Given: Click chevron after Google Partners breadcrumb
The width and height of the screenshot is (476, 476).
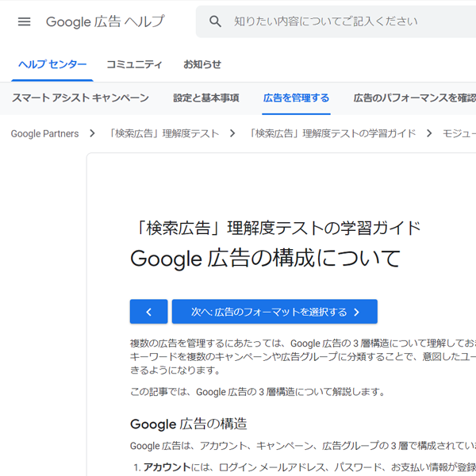Looking at the screenshot, I should 92,133.
